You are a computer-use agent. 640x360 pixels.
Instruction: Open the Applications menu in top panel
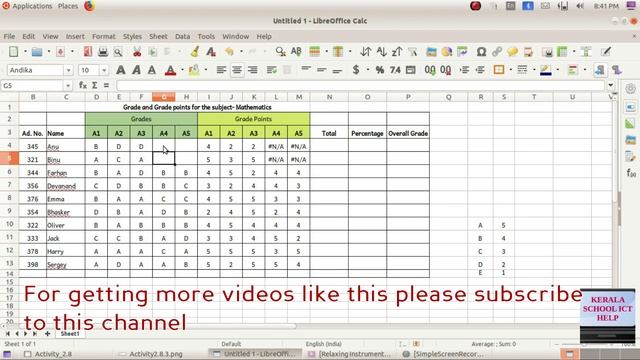32,6
